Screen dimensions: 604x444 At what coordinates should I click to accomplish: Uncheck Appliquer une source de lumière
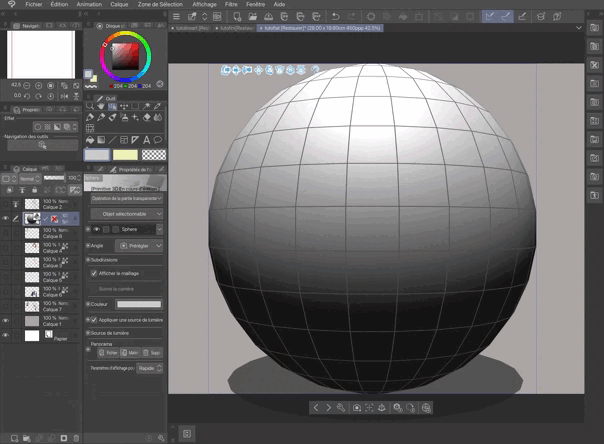[x=94, y=320]
